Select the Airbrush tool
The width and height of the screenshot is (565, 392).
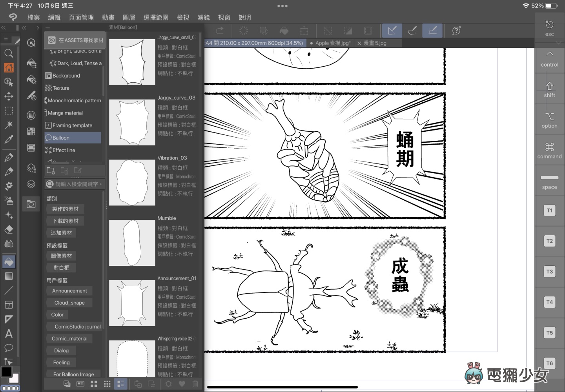pos(9,200)
